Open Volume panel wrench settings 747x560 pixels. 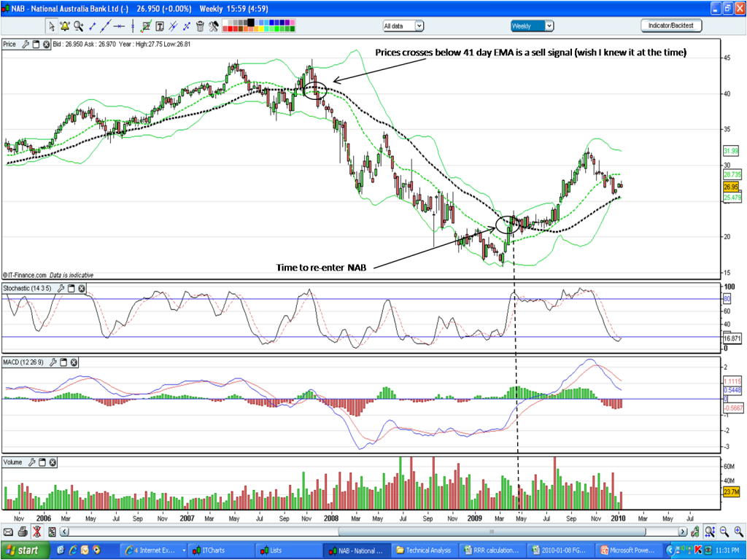pos(32,462)
